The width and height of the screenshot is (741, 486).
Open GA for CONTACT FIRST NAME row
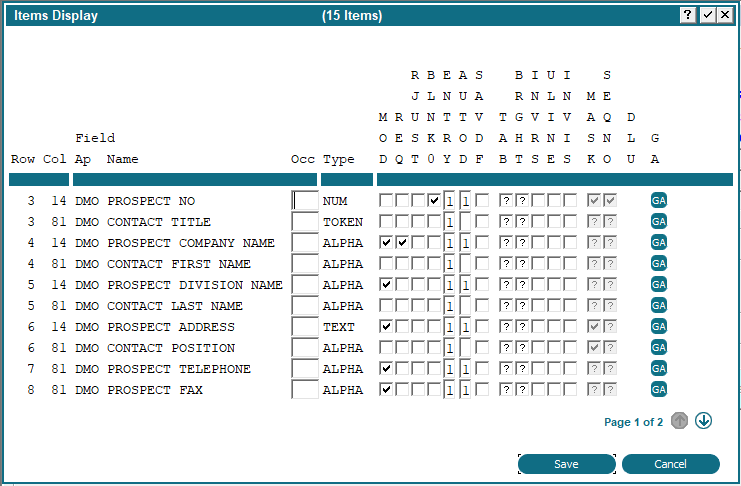(x=658, y=263)
